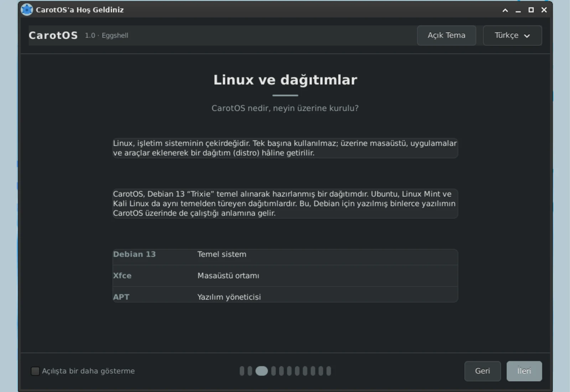Image resolution: width=570 pixels, height=392 pixels.
Task: Select the 'Masaüstü ortamı' table cell
Action: [x=228, y=275]
